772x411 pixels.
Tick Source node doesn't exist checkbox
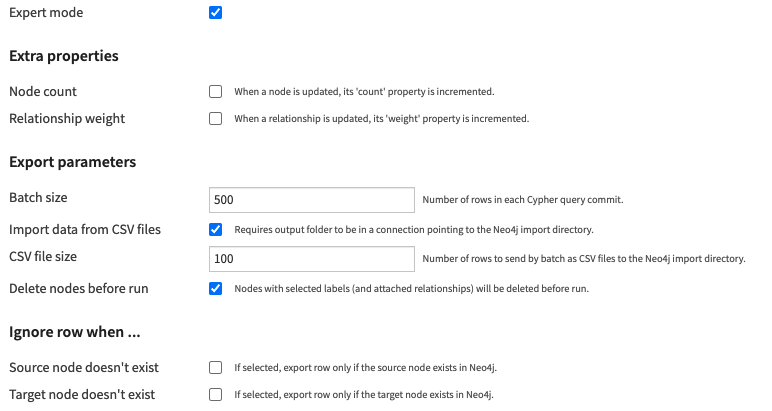[x=216, y=368]
